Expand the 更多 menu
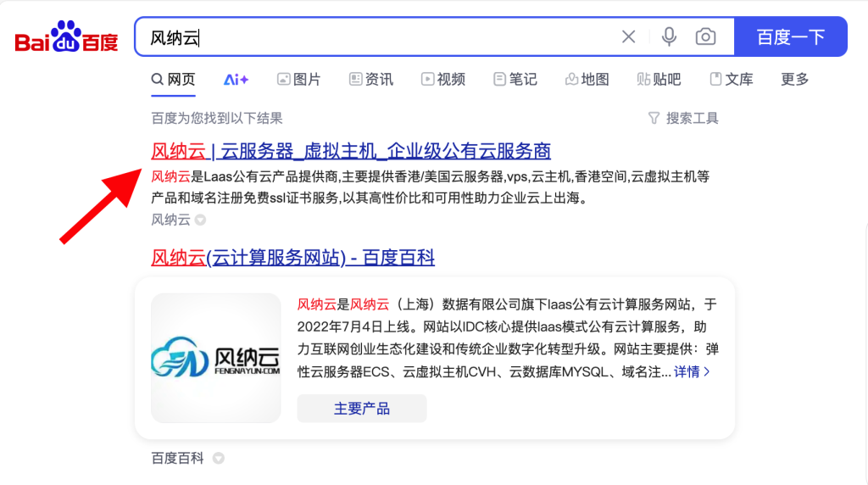The image size is (868, 485). point(795,80)
